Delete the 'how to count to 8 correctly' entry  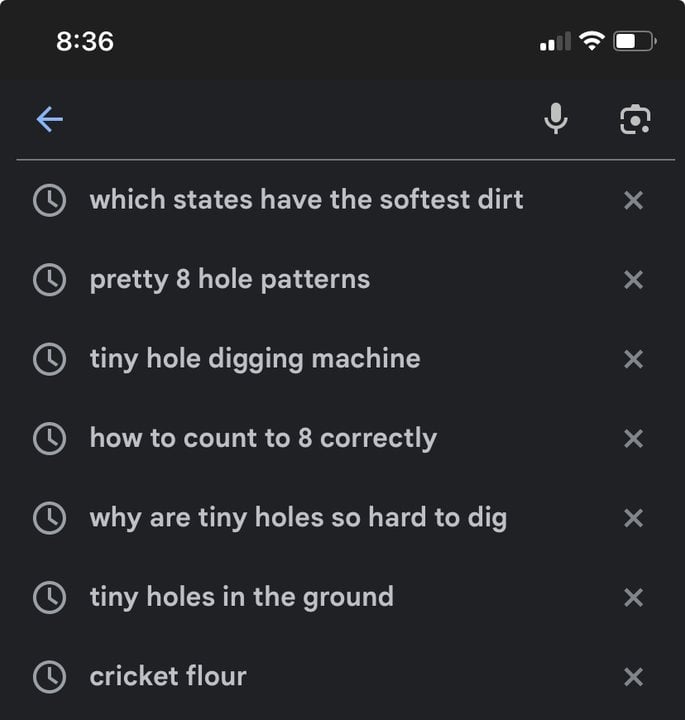(633, 438)
